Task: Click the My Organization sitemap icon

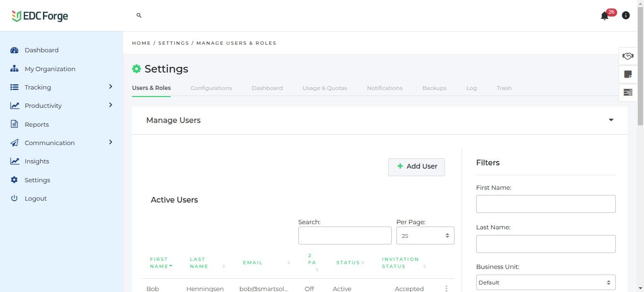Action: point(14,69)
